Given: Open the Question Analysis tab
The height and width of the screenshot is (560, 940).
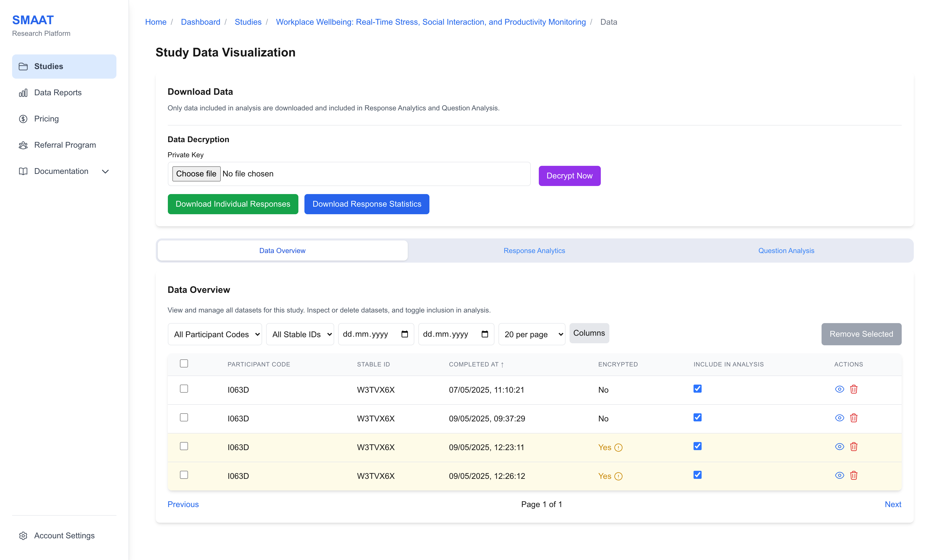Looking at the screenshot, I should (x=787, y=250).
